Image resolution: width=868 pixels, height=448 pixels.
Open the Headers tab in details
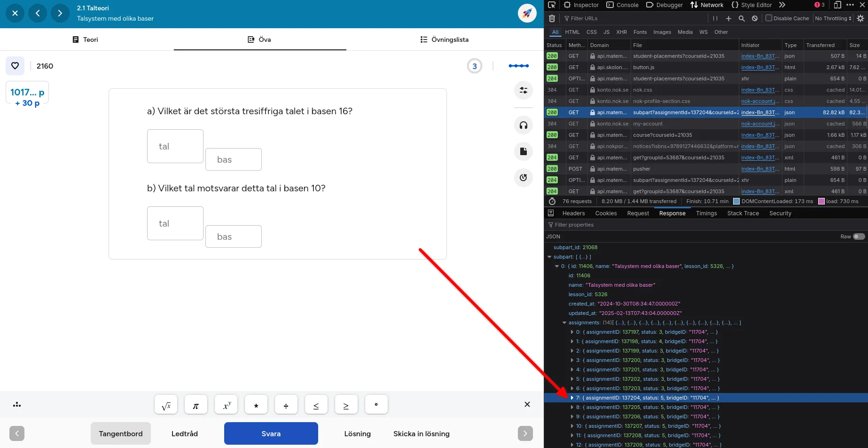pos(573,213)
